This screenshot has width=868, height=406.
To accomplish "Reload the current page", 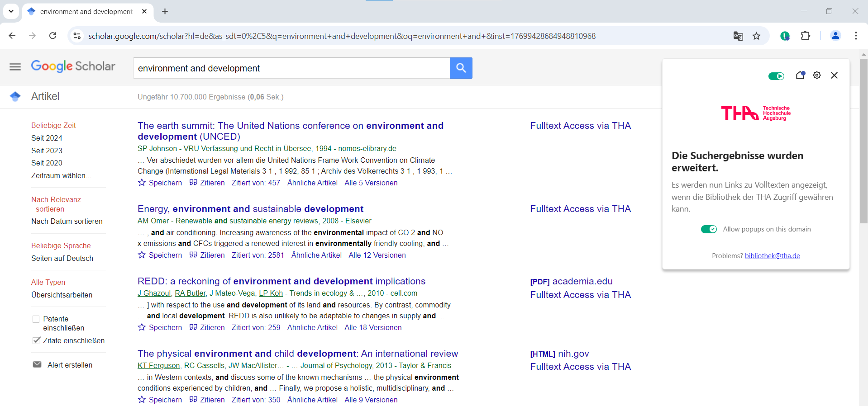I will [53, 36].
